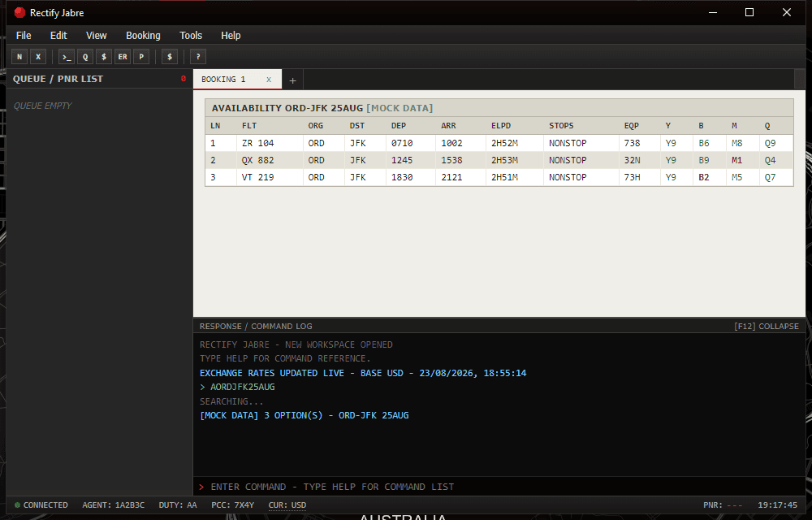Add a new booking tab with plus
The width and height of the screenshot is (812, 520).
point(292,80)
